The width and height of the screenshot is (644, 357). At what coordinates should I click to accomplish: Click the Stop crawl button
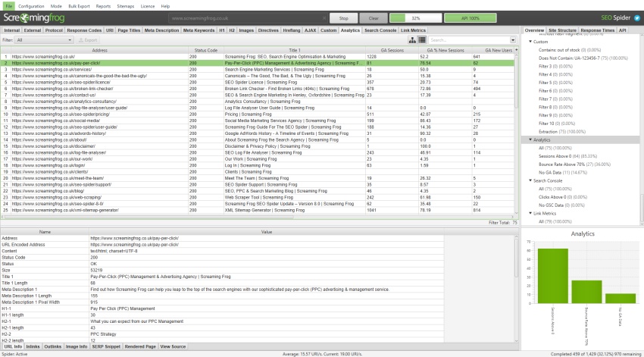[344, 18]
